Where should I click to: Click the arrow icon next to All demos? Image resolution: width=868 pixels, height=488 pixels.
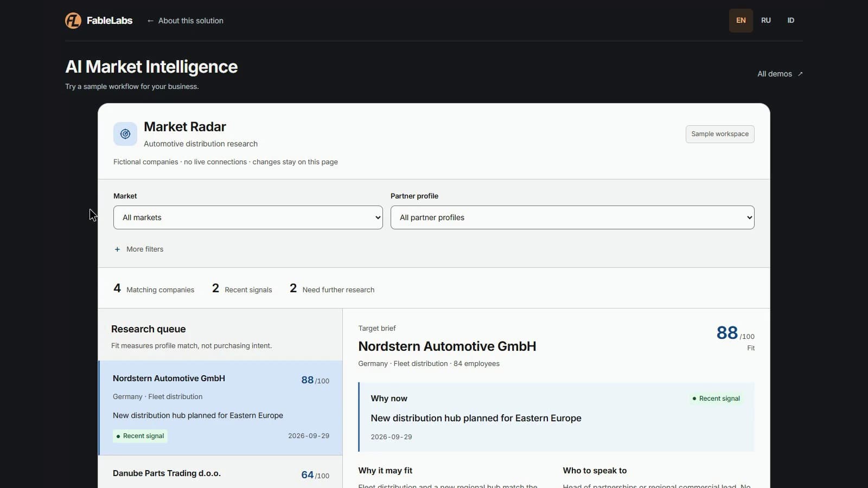click(x=800, y=74)
